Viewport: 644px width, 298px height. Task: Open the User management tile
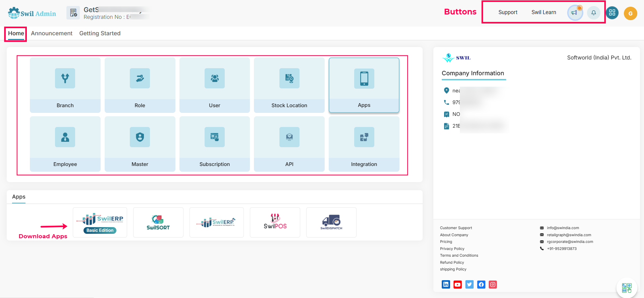tap(215, 85)
